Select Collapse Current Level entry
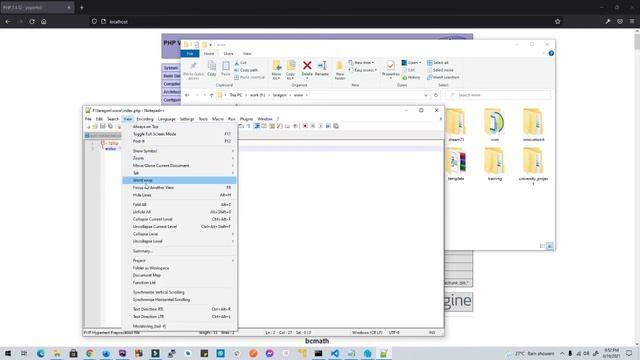The image size is (640, 360). pos(179,219)
